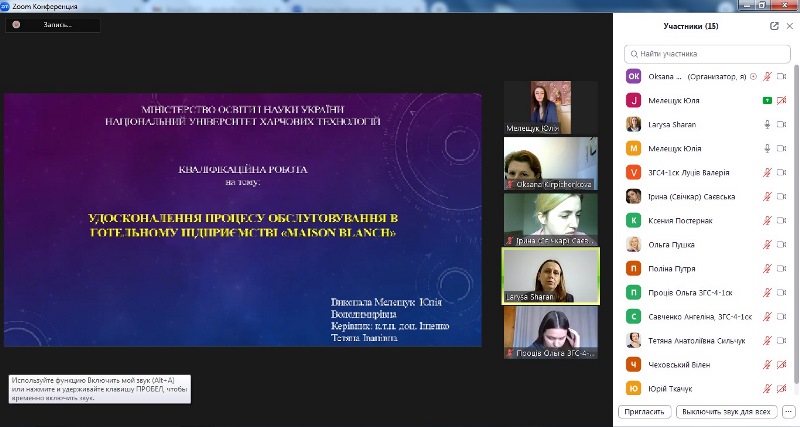
Task: Select Проців Ольга video thumbnail
Action: (551, 332)
